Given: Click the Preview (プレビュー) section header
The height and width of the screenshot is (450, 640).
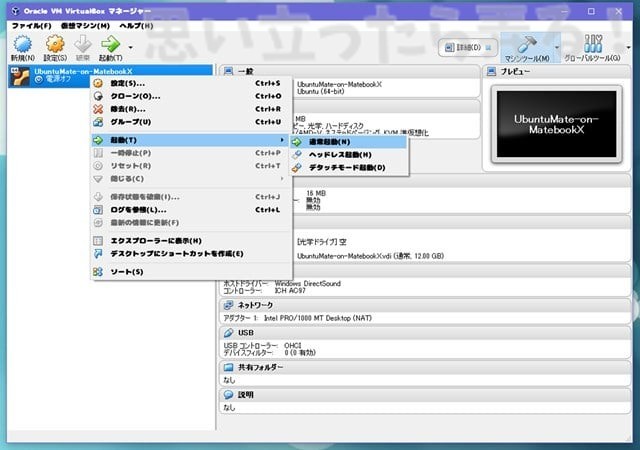Looking at the screenshot, I should pyautogui.click(x=557, y=71).
